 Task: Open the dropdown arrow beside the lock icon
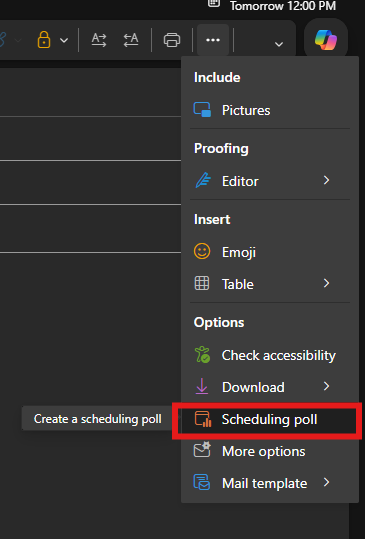pos(64,41)
